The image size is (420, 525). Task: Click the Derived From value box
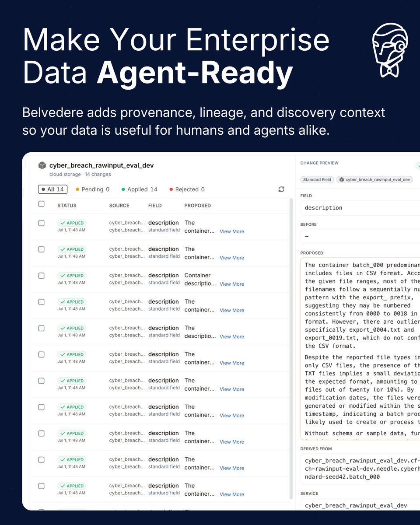[x=360, y=469]
